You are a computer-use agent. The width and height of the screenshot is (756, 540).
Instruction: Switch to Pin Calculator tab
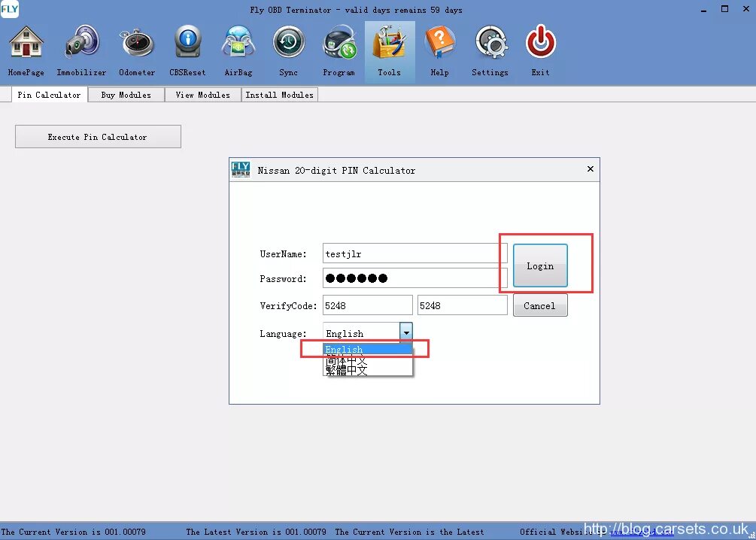click(49, 95)
